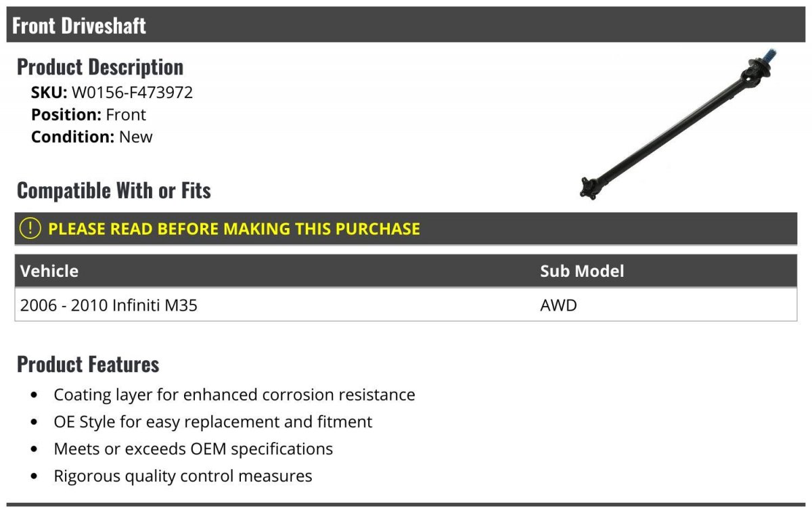The image size is (812, 513).
Task: Click the Product Features heading
Action: click(88, 364)
